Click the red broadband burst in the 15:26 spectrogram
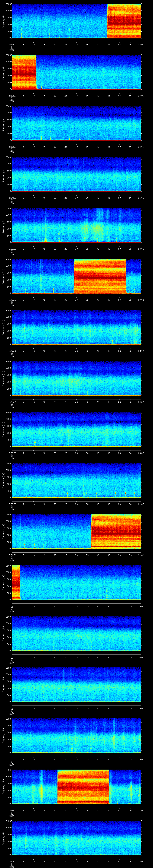This screenshot has height=868, width=153. point(100,276)
